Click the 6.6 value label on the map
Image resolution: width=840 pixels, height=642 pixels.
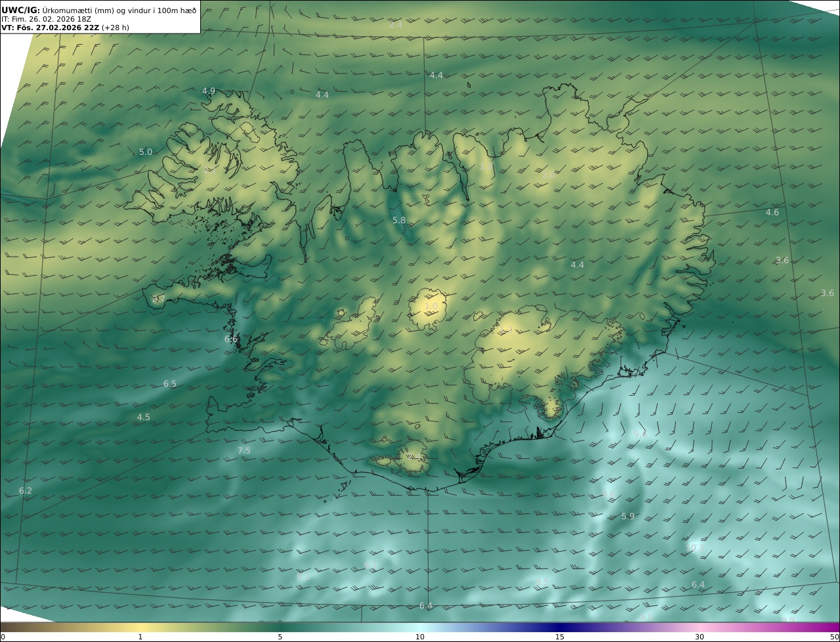pyautogui.click(x=231, y=339)
